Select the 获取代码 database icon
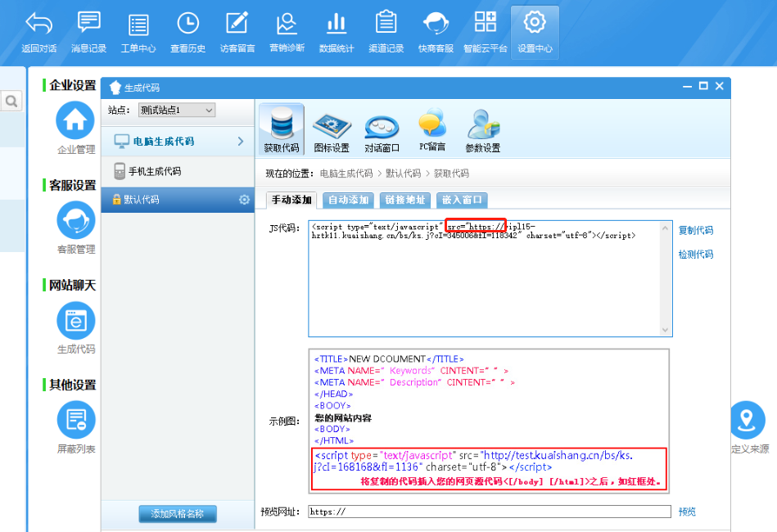The image size is (777, 532). [282, 130]
